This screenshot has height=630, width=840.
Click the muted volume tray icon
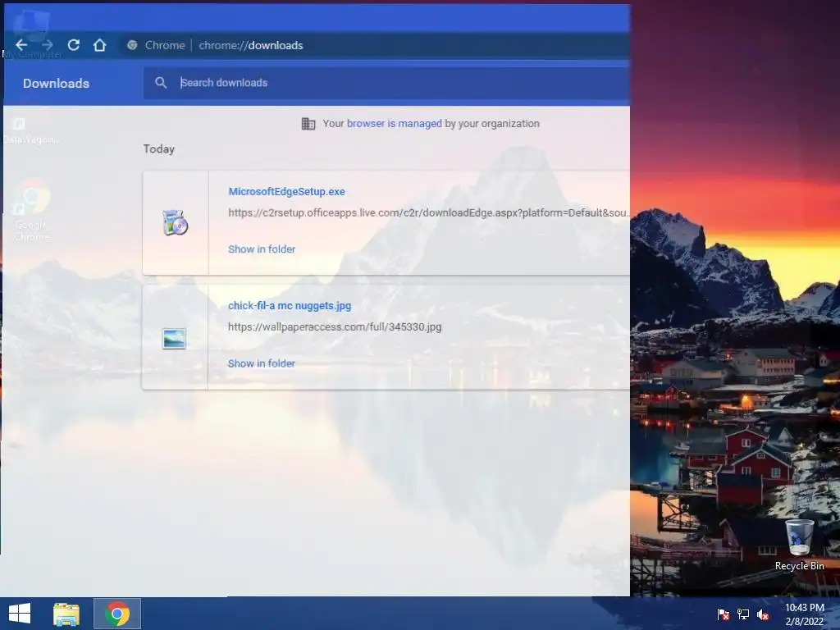(763, 614)
